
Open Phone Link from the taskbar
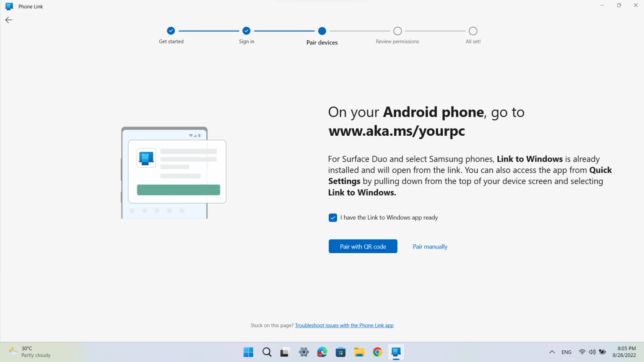tap(396, 352)
